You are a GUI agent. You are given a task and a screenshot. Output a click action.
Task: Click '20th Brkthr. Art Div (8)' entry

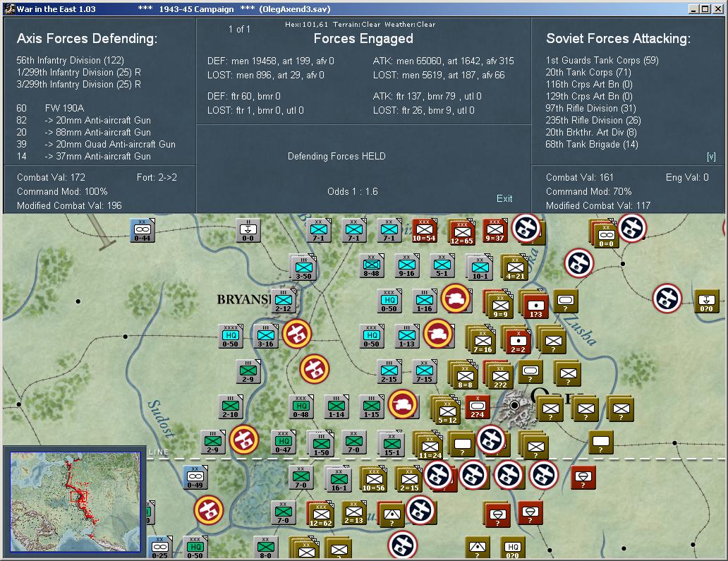591,133
